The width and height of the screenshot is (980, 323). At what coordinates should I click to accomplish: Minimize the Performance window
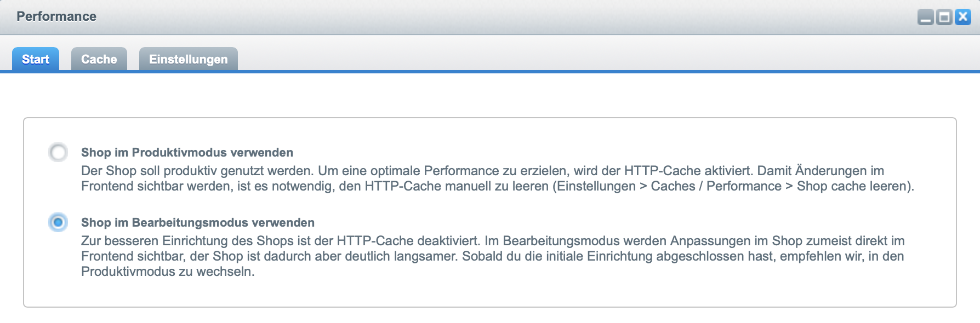926,17
